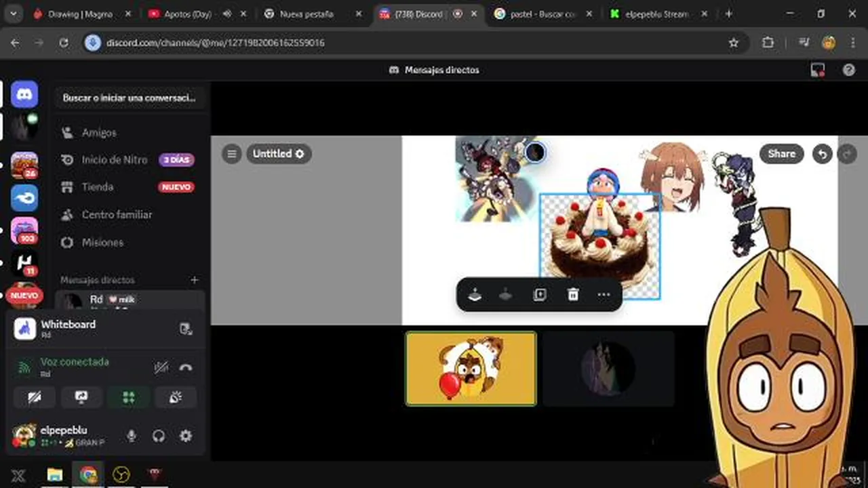Click the elpepeblu user profile area

[64, 436]
